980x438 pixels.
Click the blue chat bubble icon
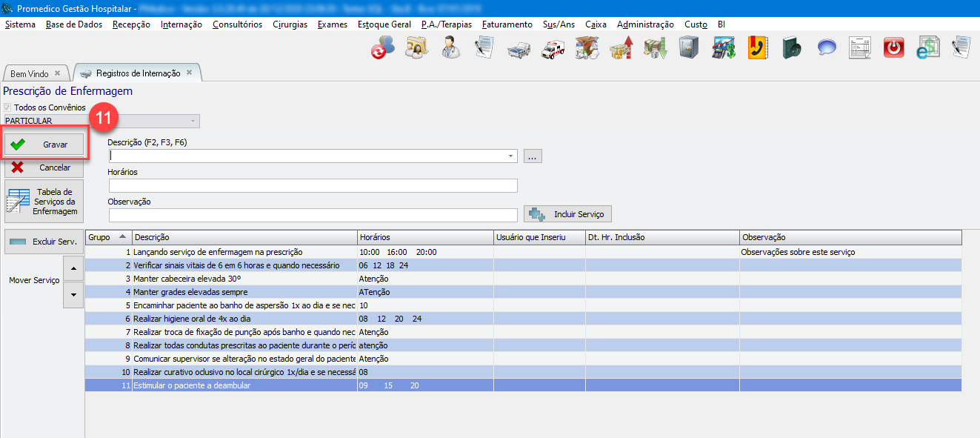827,48
